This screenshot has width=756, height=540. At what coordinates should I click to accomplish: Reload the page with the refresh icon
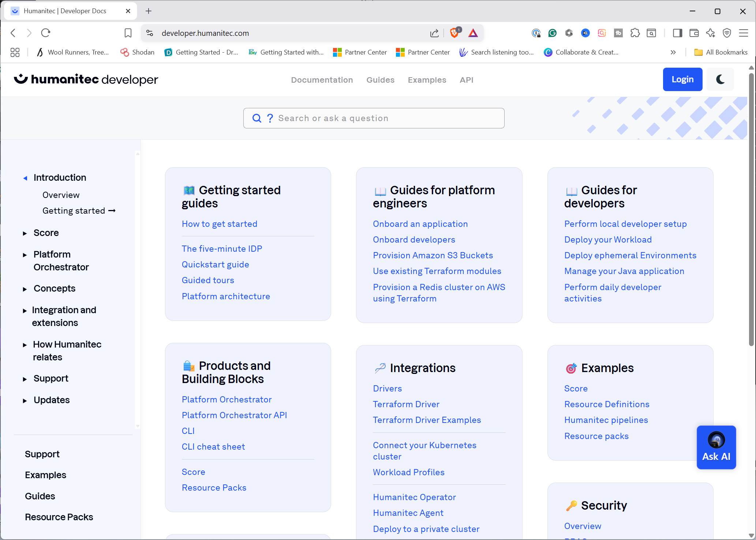pyautogui.click(x=46, y=33)
